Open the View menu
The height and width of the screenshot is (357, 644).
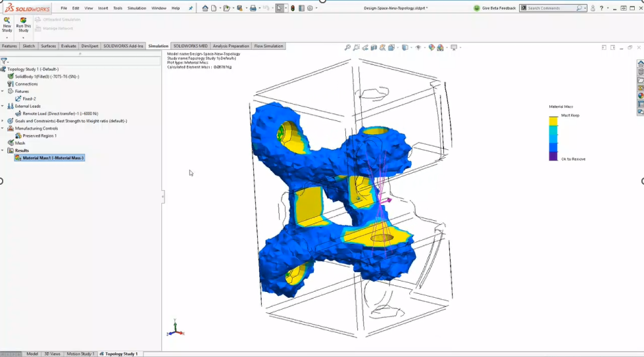pyautogui.click(x=89, y=8)
